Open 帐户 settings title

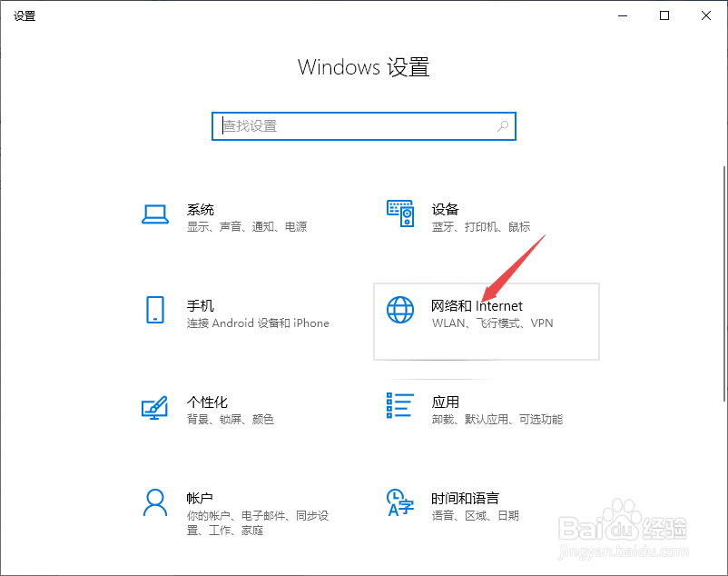pyautogui.click(x=200, y=499)
